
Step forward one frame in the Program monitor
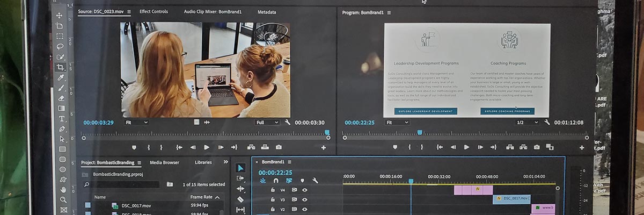[481, 147]
